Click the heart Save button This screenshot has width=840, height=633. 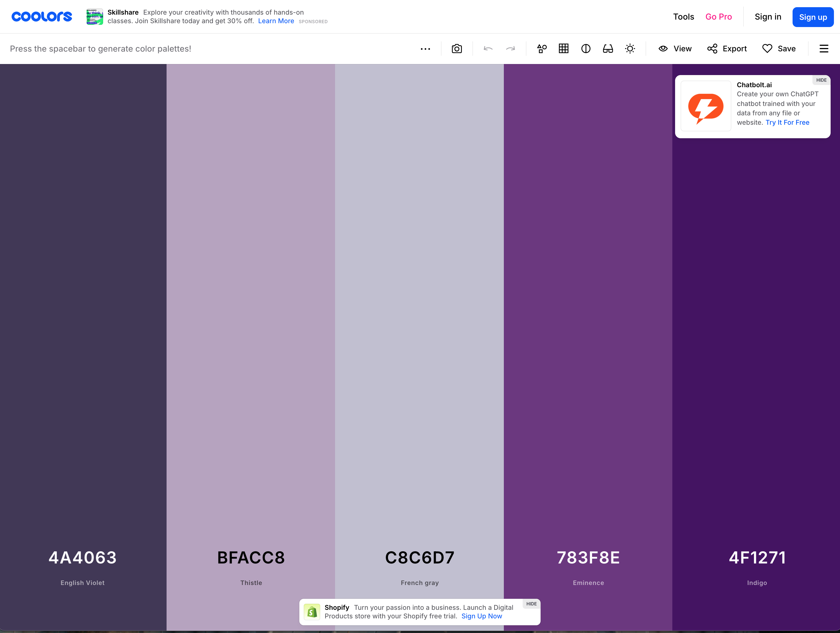[x=779, y=49]
